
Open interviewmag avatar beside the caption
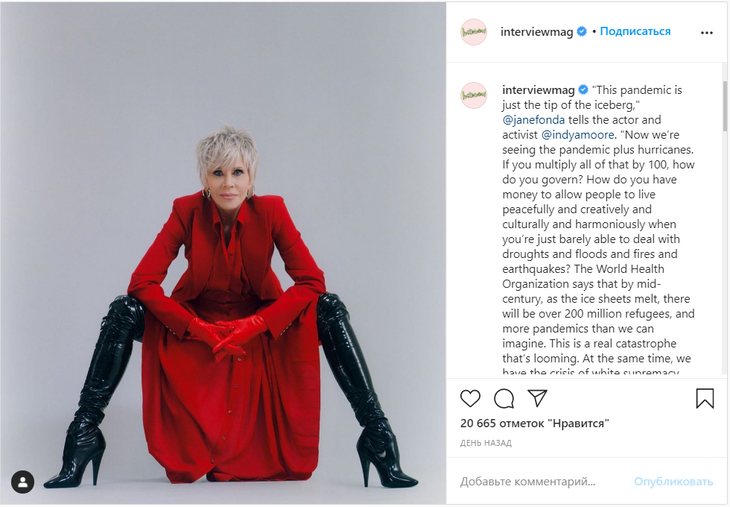pos(473,95)
